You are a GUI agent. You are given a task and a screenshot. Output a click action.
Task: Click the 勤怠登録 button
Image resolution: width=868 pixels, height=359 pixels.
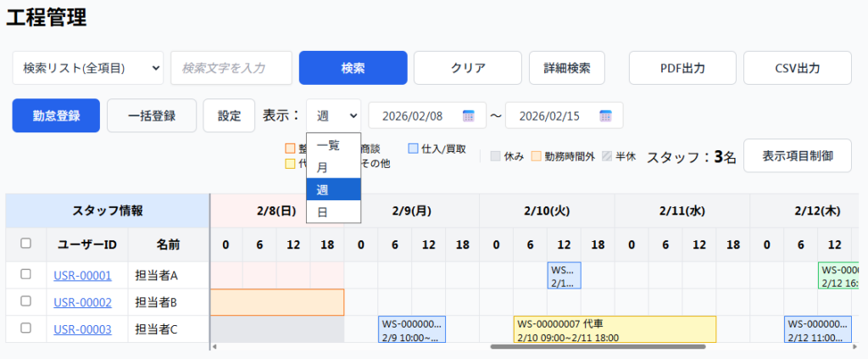pos(57,115)
